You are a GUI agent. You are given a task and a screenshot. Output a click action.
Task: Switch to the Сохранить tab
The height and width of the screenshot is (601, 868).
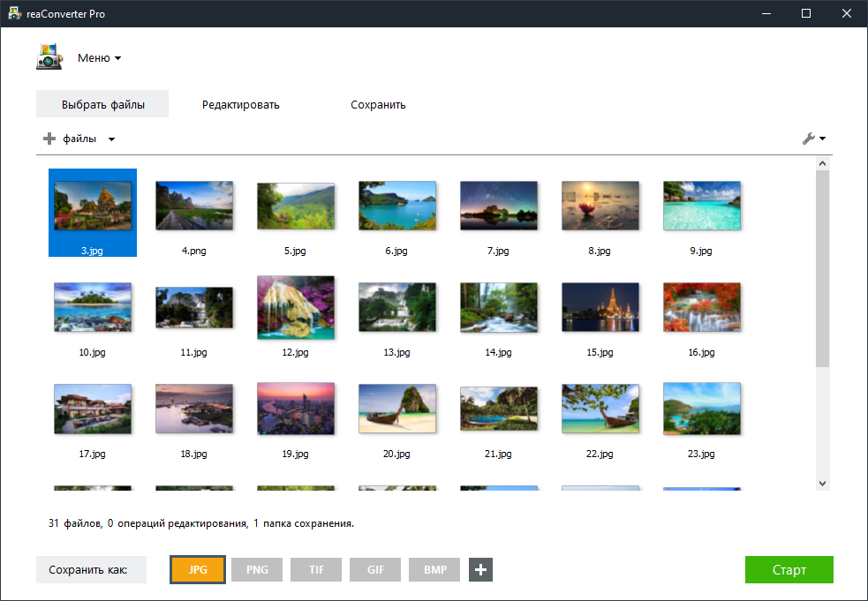click(378, 104)
